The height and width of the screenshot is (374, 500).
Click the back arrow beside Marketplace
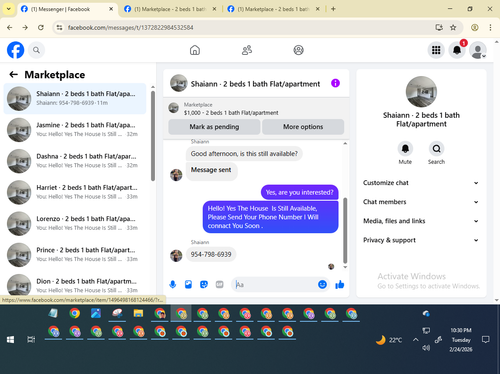[x=13, y=74]
